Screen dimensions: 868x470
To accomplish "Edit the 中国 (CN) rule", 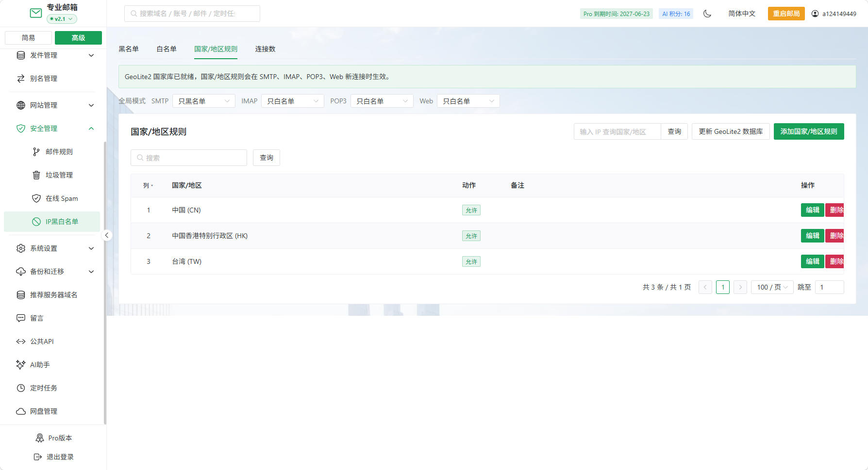I will pos(812,210).
